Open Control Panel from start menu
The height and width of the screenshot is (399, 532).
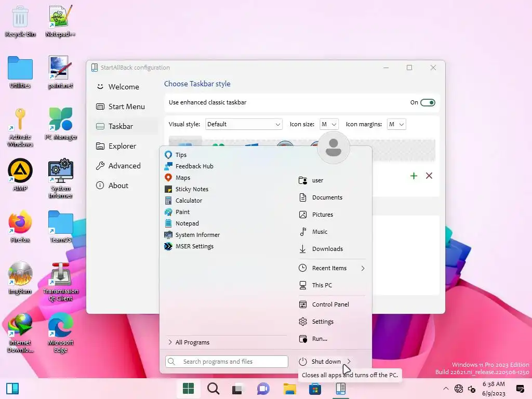coord(324,304)
